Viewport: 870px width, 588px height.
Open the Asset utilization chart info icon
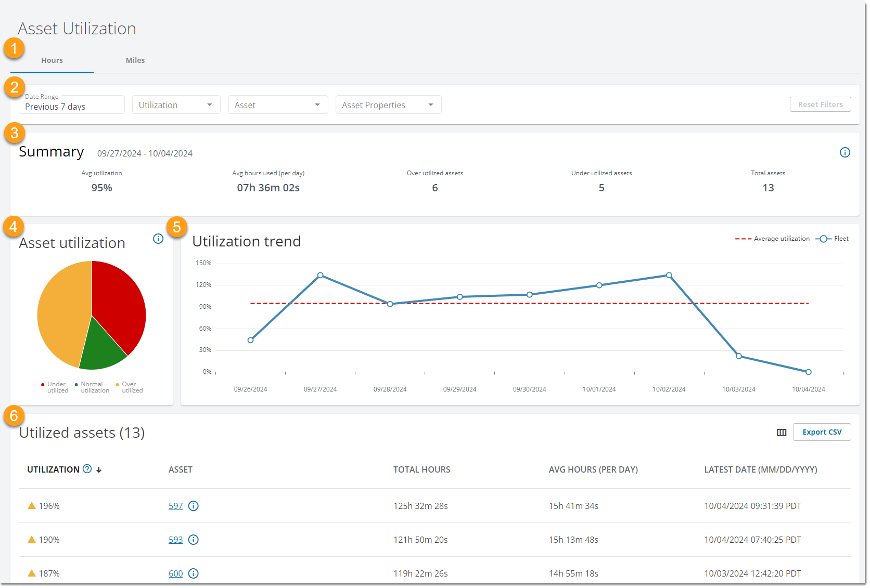click(x=158, y=239)
